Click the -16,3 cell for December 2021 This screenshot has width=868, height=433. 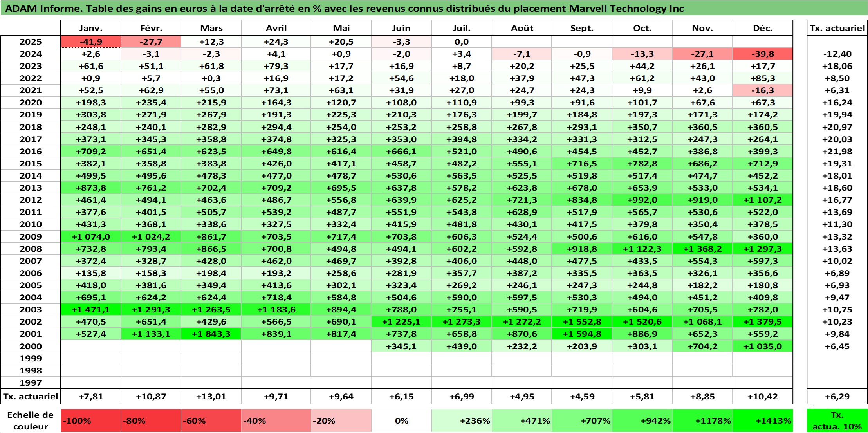point(763,90)
